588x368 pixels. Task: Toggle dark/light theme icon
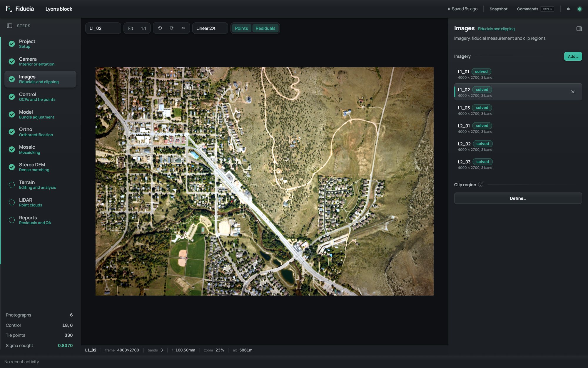point(569,9)
